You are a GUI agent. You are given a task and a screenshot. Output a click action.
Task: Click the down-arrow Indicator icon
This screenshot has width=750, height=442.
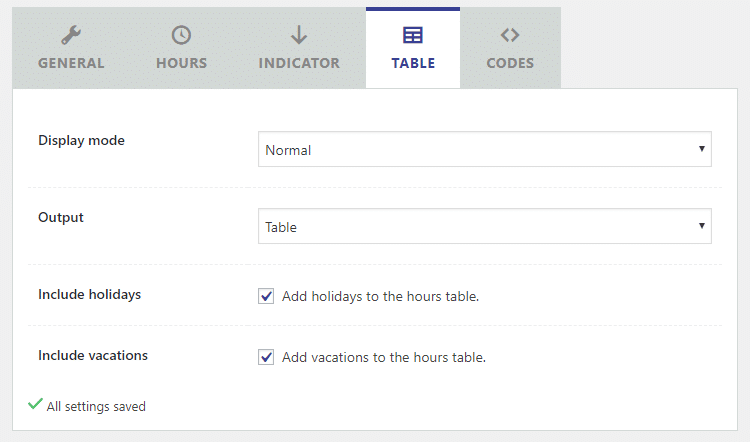click(x=299, y=35)
